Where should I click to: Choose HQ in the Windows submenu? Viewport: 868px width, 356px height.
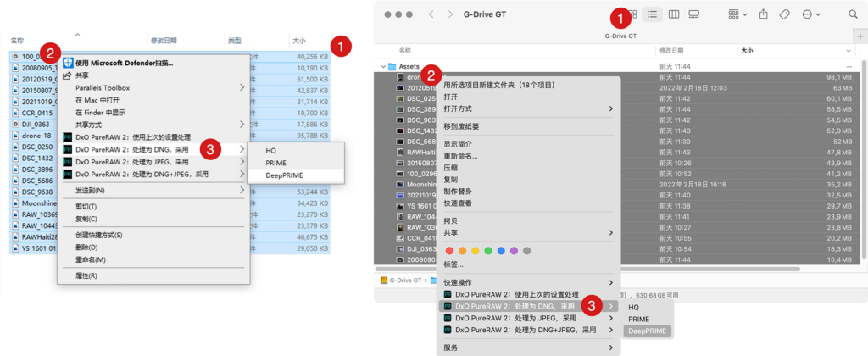[x=270, y=151]
